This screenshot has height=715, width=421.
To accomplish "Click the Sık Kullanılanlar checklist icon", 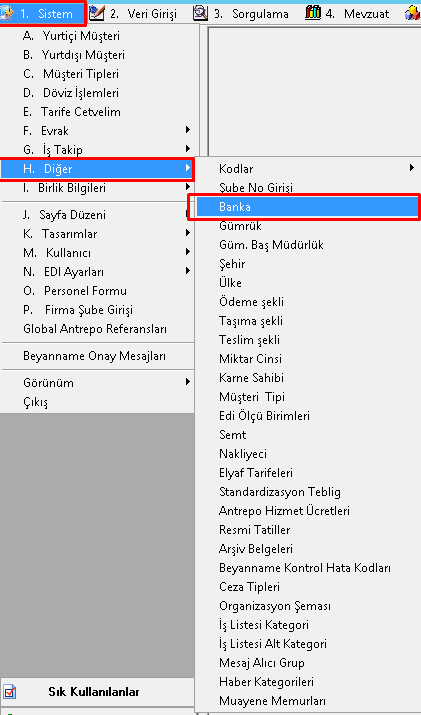I will tap(10, 692).
